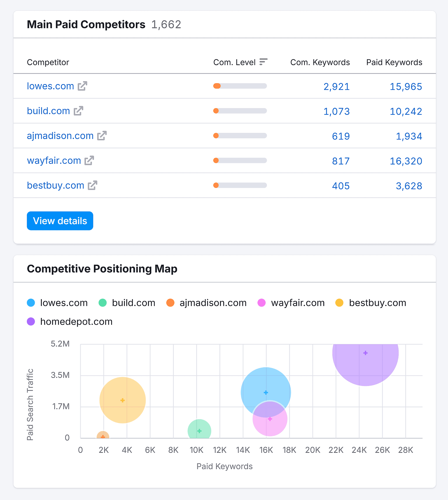Open bestbuy.com via its external link icon
This screenshot has height=500, width=448.
[92, 185]
